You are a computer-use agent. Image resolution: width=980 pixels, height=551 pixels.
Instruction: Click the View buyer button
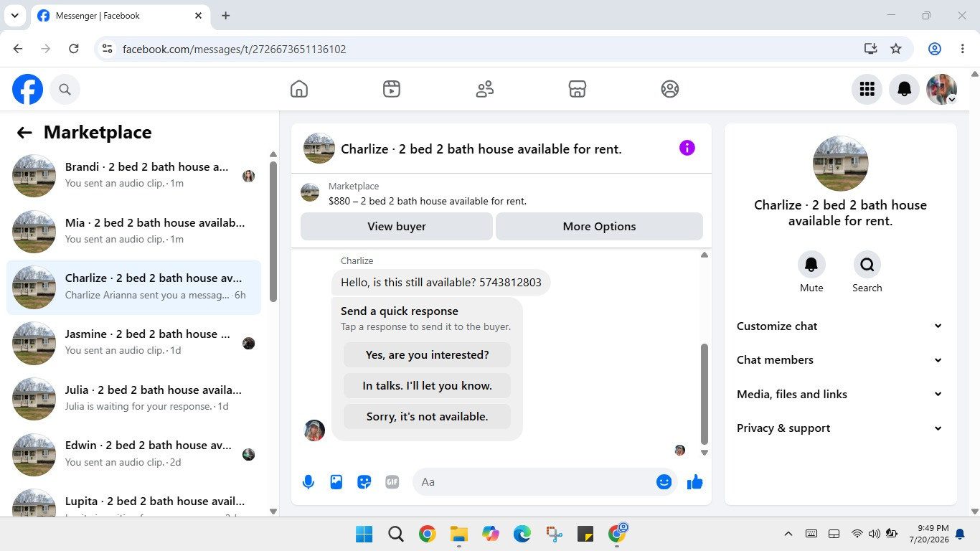click(397, 227)
